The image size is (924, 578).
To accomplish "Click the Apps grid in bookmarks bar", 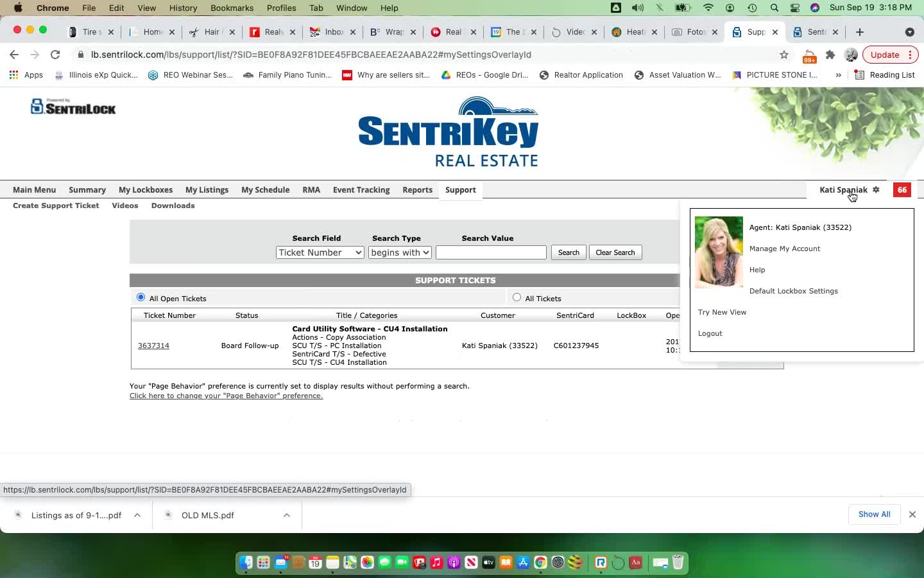I will click(26, 75).
